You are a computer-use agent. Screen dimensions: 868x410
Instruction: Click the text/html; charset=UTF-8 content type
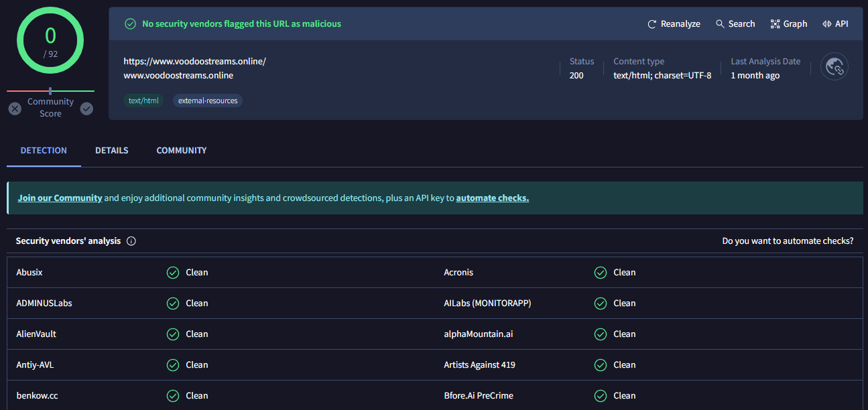(x=662, y=76)
